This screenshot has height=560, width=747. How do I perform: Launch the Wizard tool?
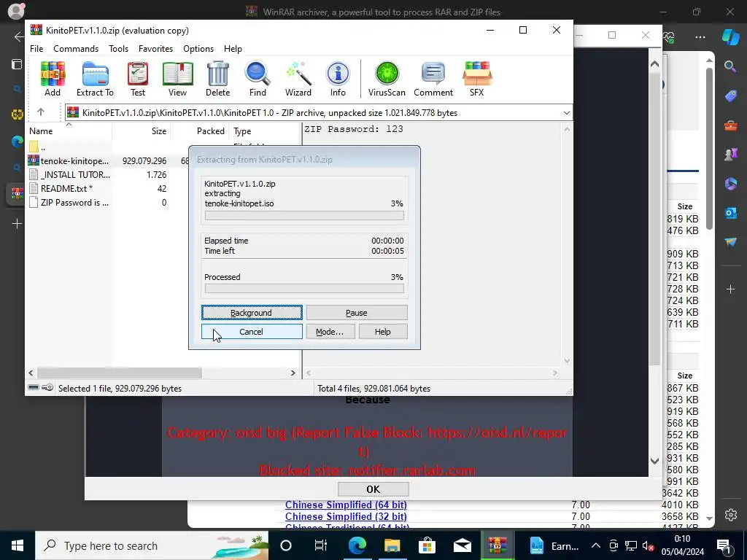tap(298, 79)
